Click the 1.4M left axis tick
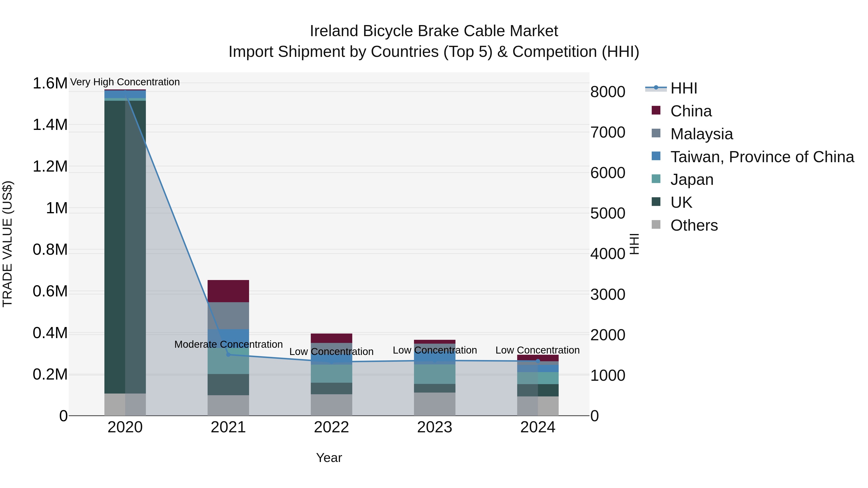Screen dimensions: 868x488 [50, 125]
